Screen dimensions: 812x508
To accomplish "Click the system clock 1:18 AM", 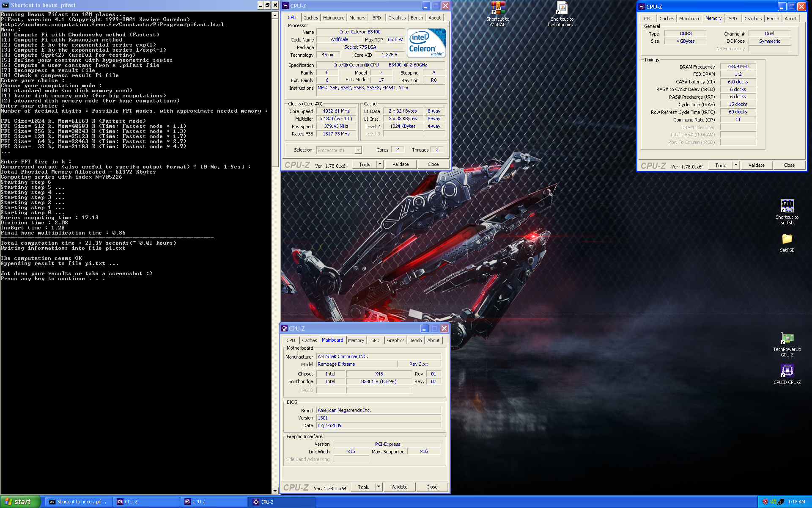I will pos(797,502).
